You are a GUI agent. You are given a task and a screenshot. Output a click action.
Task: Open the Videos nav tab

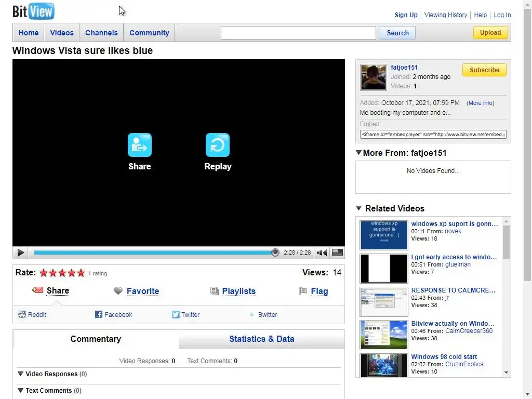pos(62,33)
